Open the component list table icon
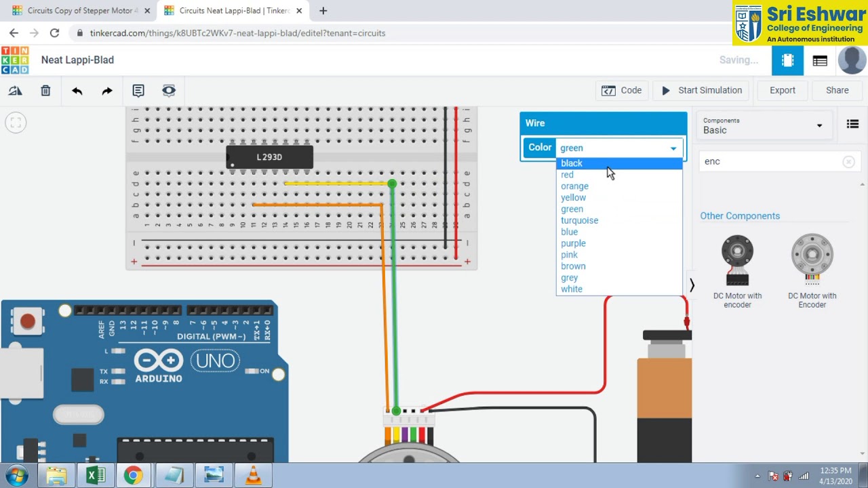 click(x=820, y=60)
